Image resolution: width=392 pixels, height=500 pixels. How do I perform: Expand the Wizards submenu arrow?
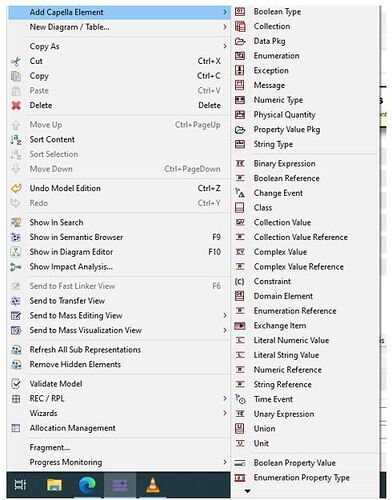click(225, 413)
